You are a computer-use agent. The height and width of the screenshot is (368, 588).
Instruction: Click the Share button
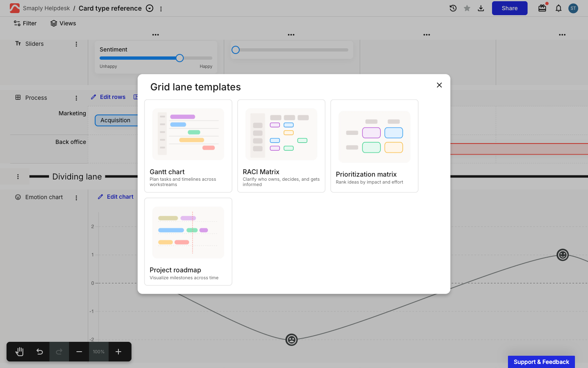510,8
